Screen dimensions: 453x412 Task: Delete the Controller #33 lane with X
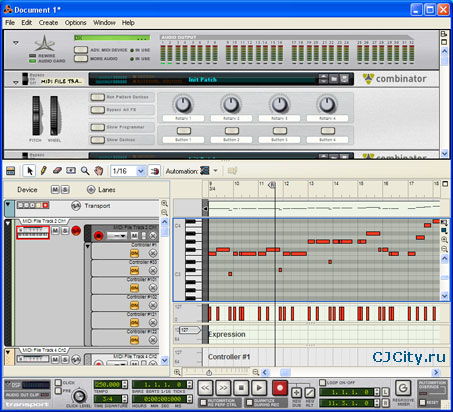pyautogui.click(x=153, y=270)
